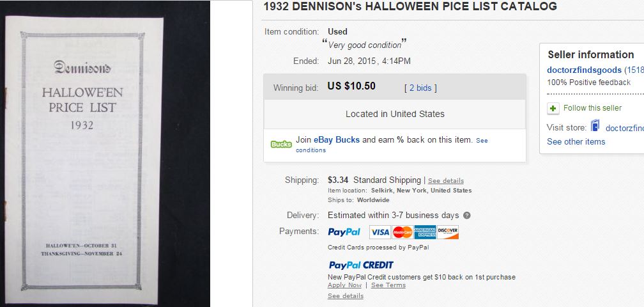The width and height of the screenshot is (644, 307).
Task: Open PayPal Credit See Terms link
Action: [388, 285]
